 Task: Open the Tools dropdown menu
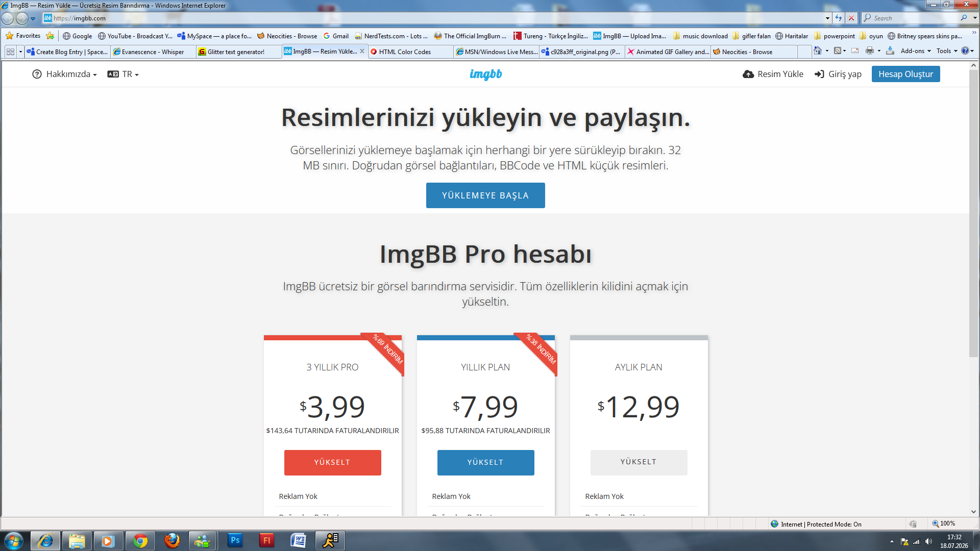947,51
